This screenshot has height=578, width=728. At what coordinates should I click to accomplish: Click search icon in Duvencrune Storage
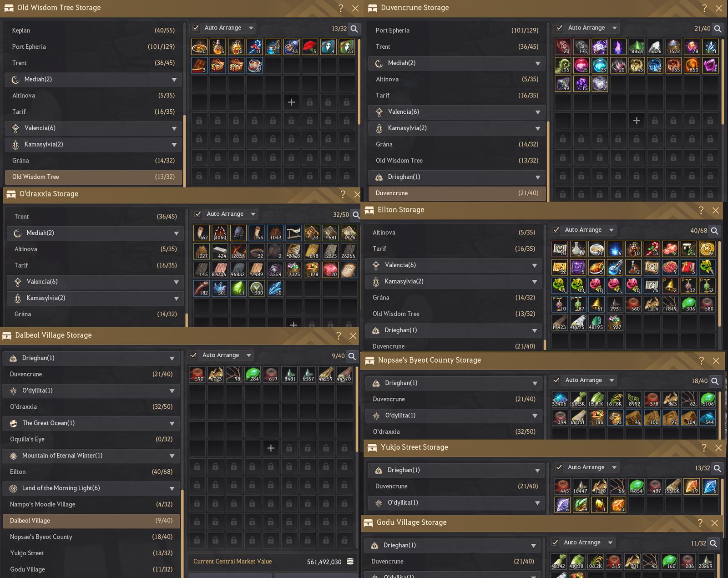click(x=718, y=28)
